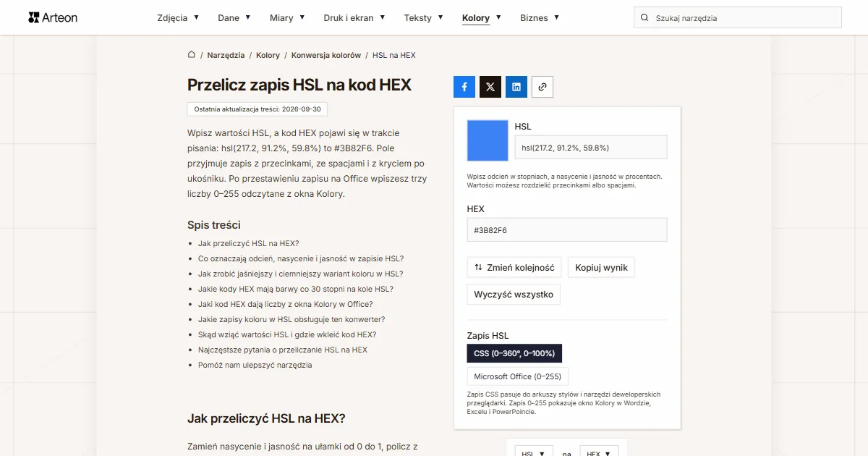Click the Zapis HSL label
The width and height of the screenshot is (868, 456).
(x=488, y=335)
